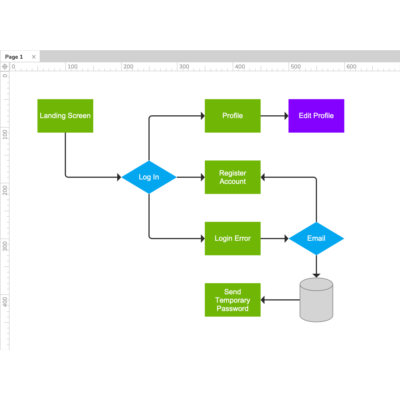Close the Page 1 tab

point(34,57)
